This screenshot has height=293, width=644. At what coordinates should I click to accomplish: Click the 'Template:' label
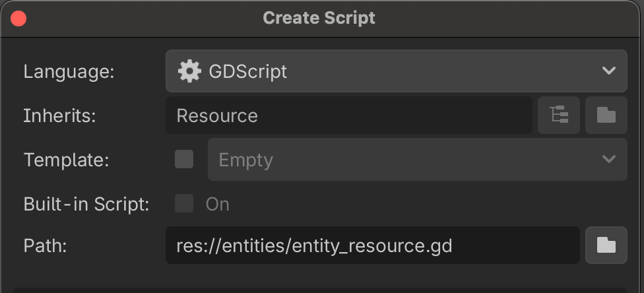65,159
